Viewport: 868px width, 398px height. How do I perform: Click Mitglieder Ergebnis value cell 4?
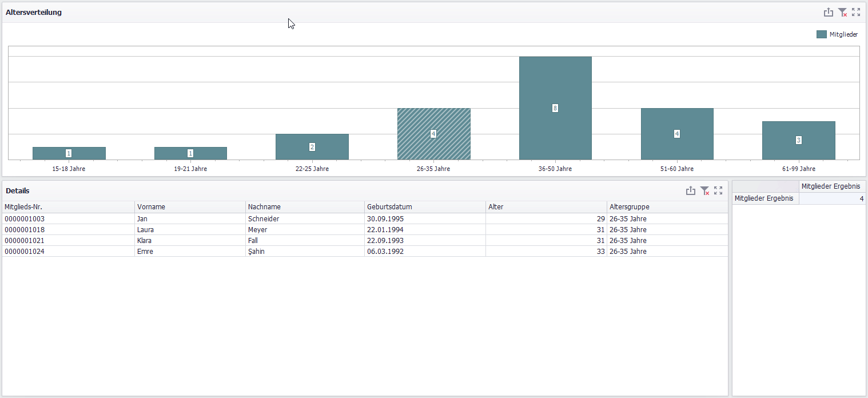832,198
